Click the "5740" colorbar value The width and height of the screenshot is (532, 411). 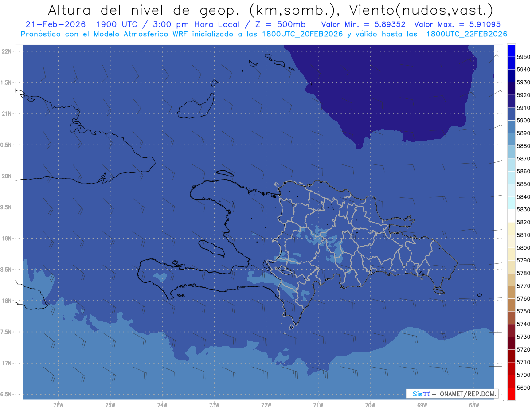tap(524, 325)
